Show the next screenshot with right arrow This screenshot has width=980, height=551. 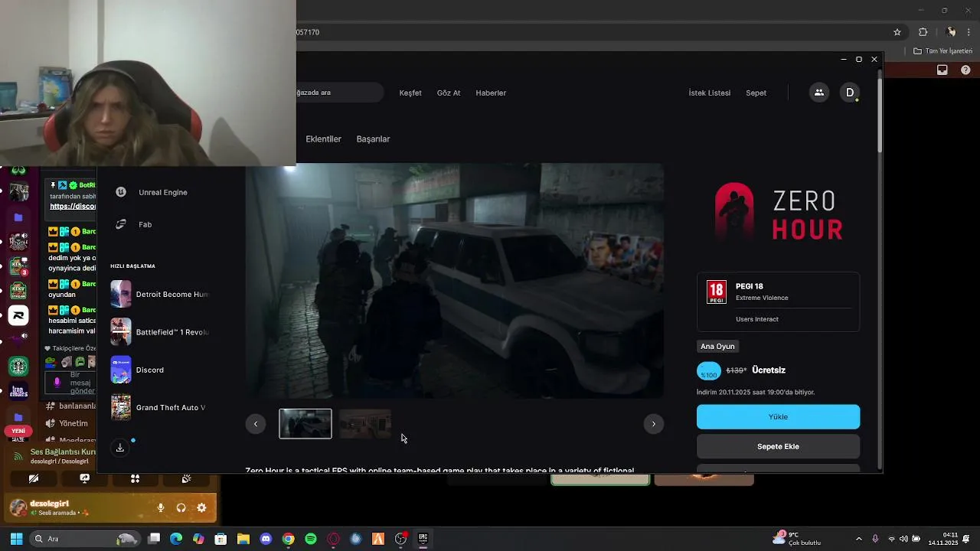(653, 424)
